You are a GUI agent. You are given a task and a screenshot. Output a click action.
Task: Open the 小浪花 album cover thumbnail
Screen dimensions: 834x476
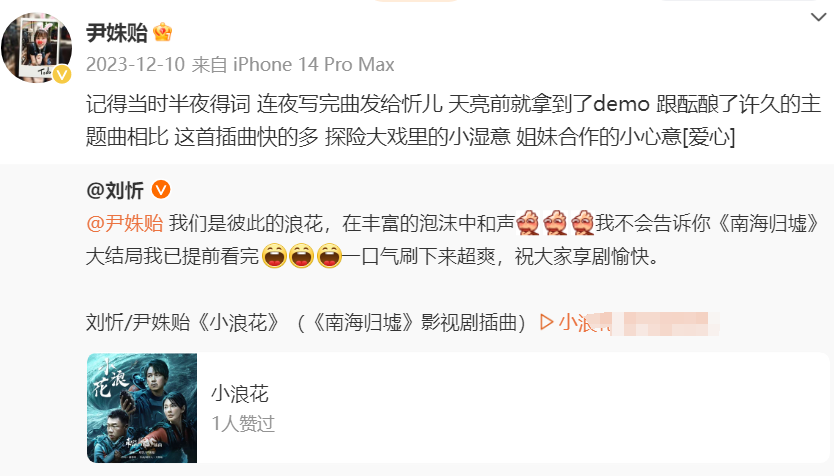142,408
